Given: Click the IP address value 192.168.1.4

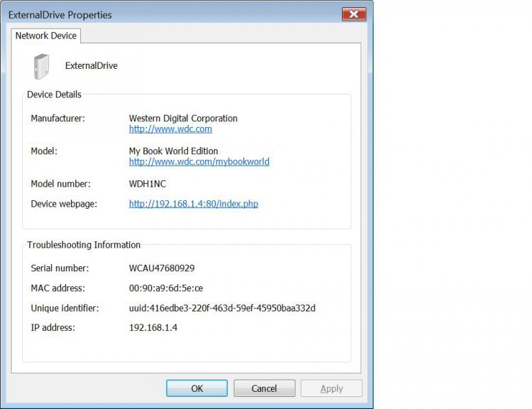Looking at the screenshot, I should tap(153, 327).
